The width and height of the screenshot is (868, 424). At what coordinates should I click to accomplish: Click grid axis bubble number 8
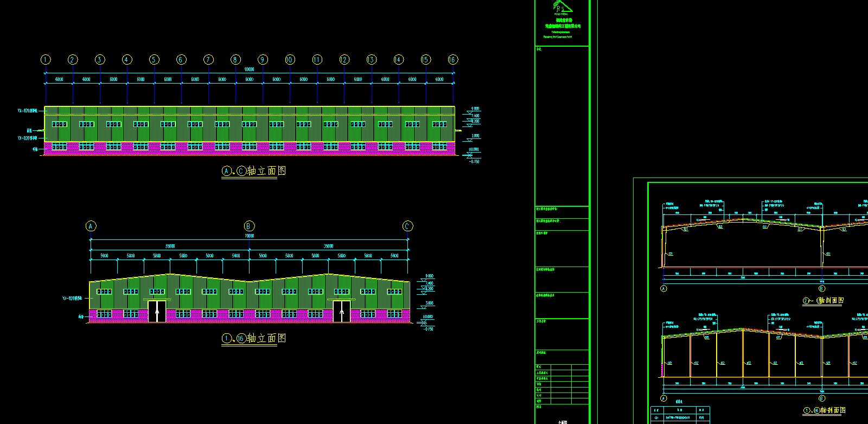click(x=235, y=60)
